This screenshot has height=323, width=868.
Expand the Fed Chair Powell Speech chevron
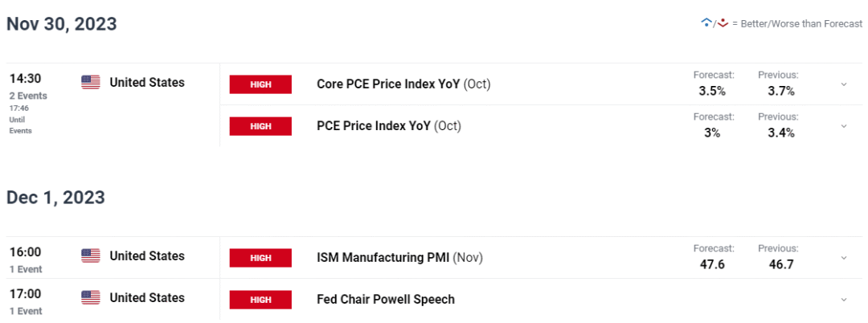[x=843, y=300]
